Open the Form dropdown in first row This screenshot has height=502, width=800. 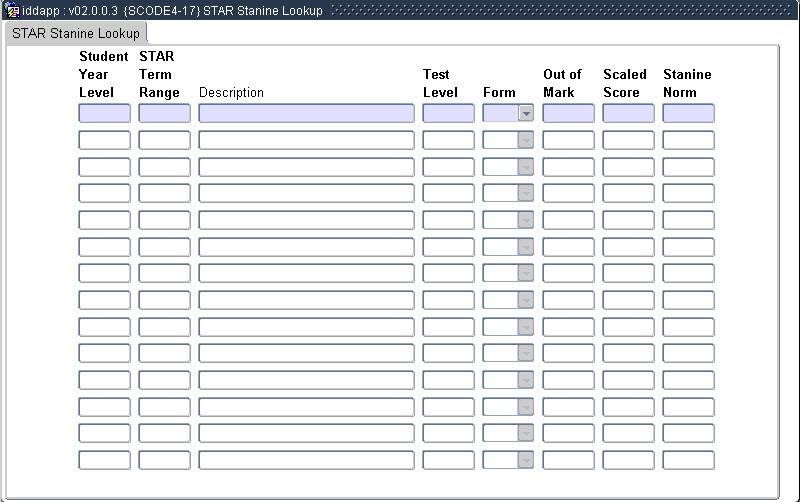(526, 113)
